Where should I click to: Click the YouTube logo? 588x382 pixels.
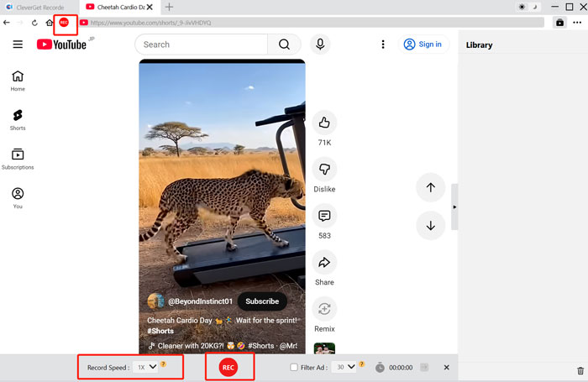(x=61, y=44)
